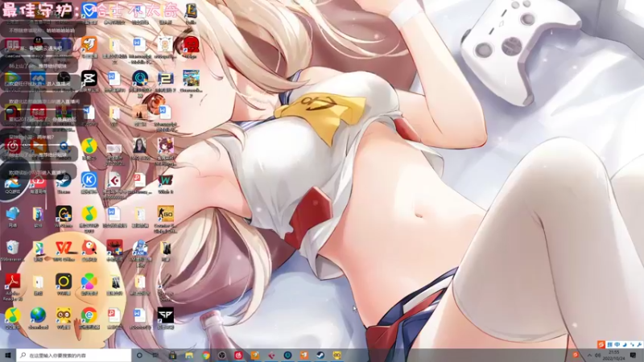Open the folder next to the Network icon

click(38, 213)
